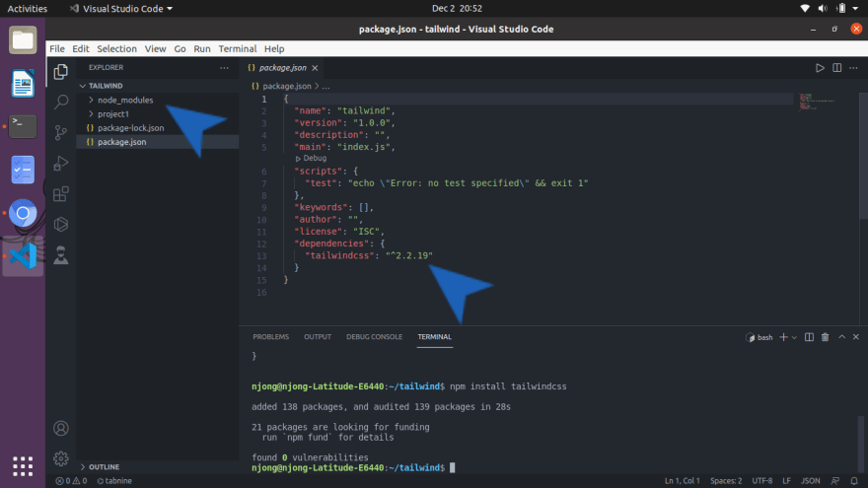Viewport: 868px width, 488px height.
Task: Click Ln 1, Col 1 status item
Action: [x=682, y=481]
